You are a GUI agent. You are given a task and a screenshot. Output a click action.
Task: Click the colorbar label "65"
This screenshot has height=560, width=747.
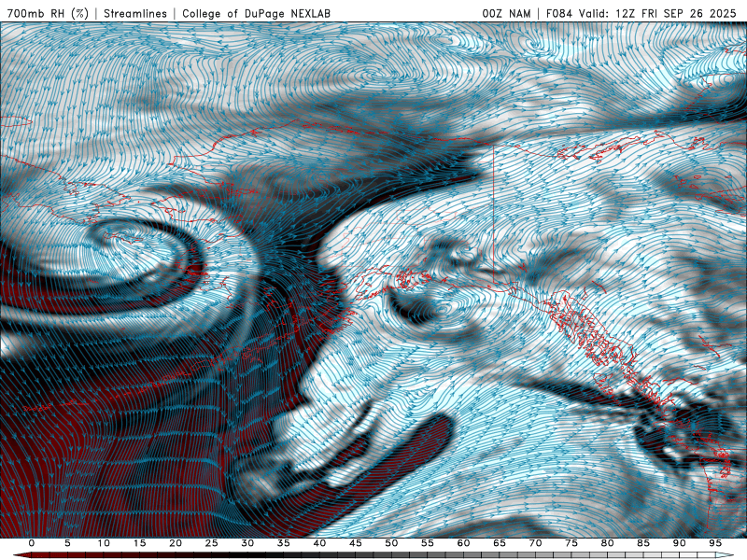(500, 543)
